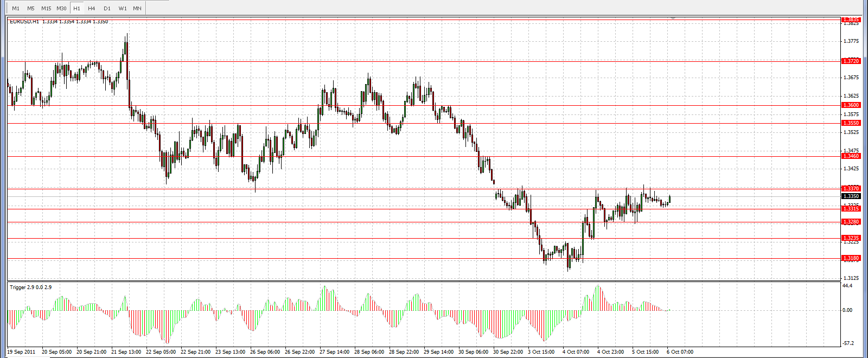Click the 26 Sep 06:00 time label
The width and height of the screenshot is (868, 358).
click(x=265, y=352)
